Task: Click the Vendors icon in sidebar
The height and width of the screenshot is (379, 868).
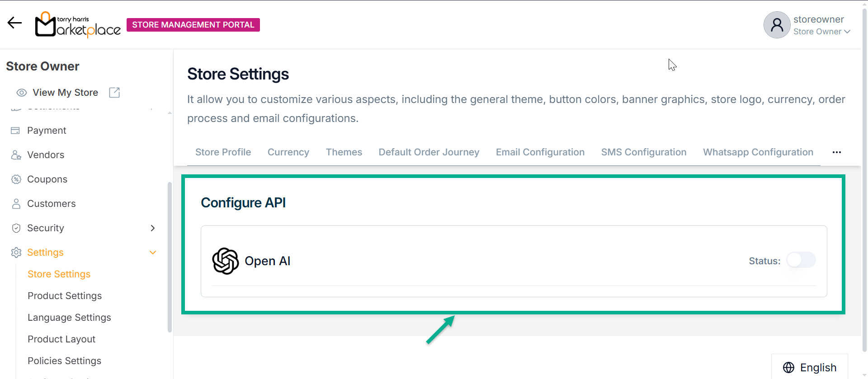Action: coord(16,155)
